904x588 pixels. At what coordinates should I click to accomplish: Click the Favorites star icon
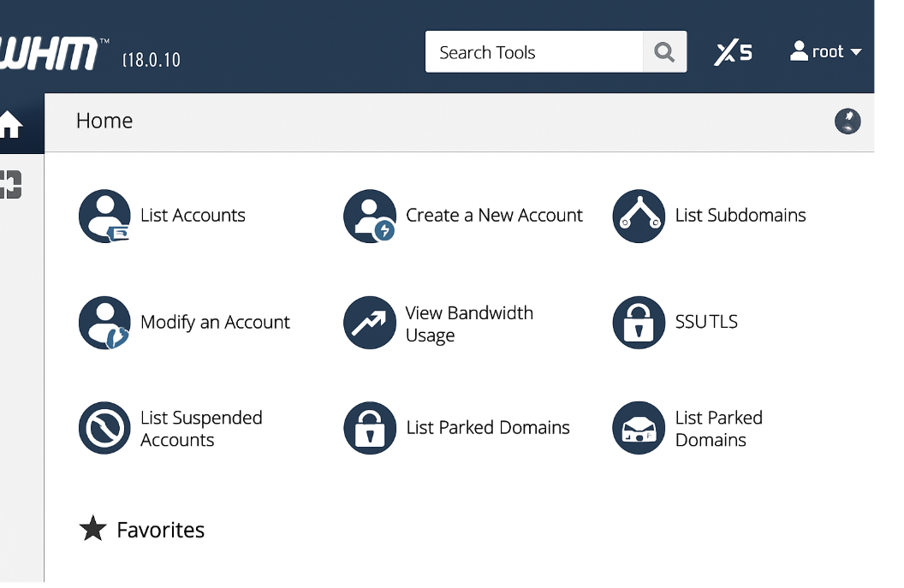point(92,529)
